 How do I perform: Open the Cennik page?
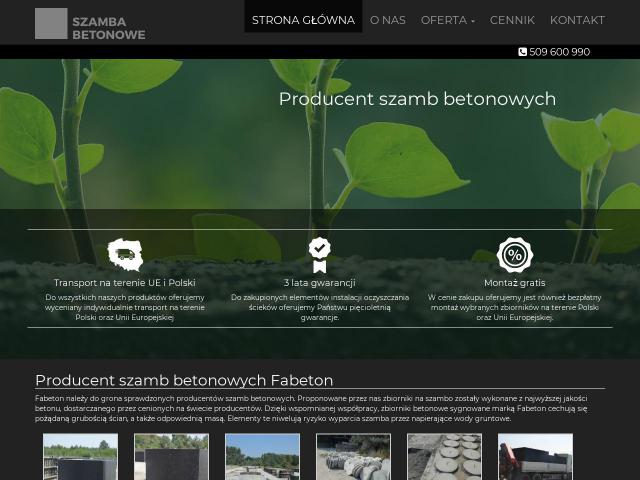click(x=512, y=20)
